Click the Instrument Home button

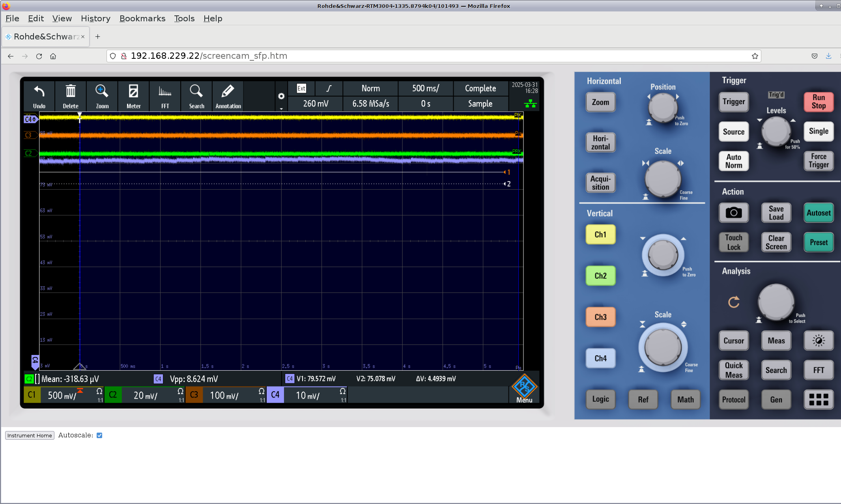pyautogui.click(x=30, y=435)
